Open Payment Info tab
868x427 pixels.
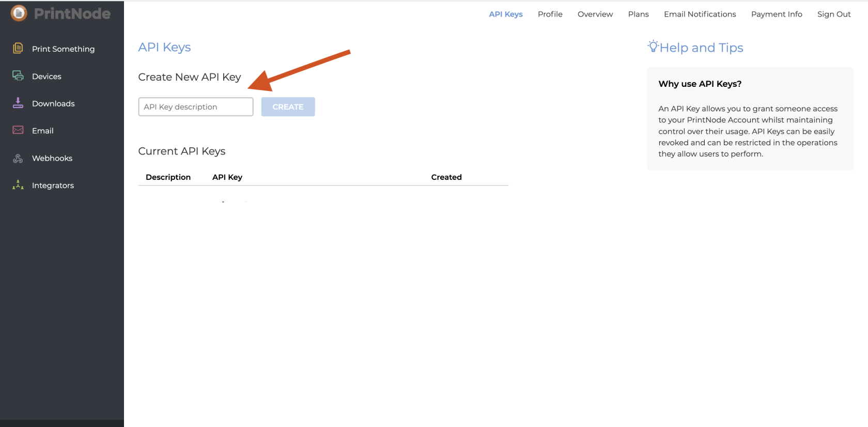tap(777, 14)
